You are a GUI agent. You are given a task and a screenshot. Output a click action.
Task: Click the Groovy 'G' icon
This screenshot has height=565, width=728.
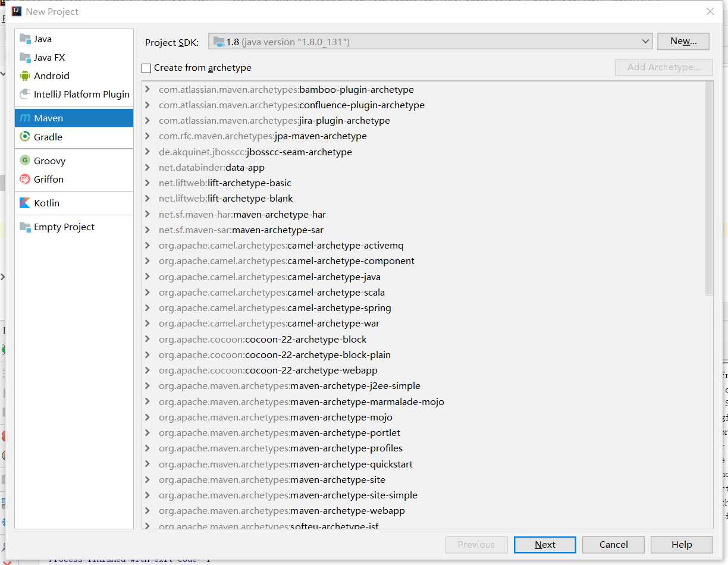coord(25,161)
